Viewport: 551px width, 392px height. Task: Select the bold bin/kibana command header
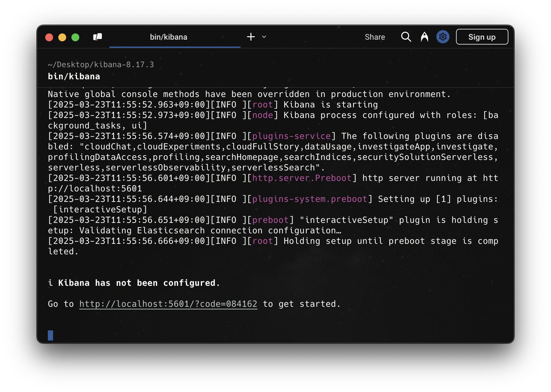point(74,76)
